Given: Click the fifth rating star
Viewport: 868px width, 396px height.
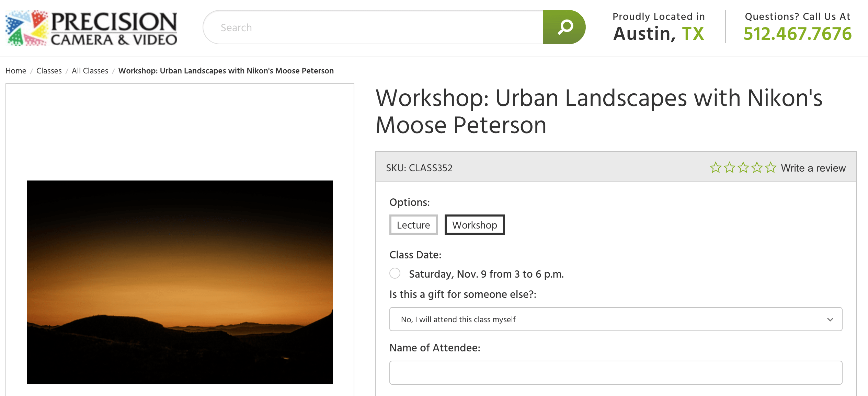Looking at the screenshot, I should coord(770,167).
